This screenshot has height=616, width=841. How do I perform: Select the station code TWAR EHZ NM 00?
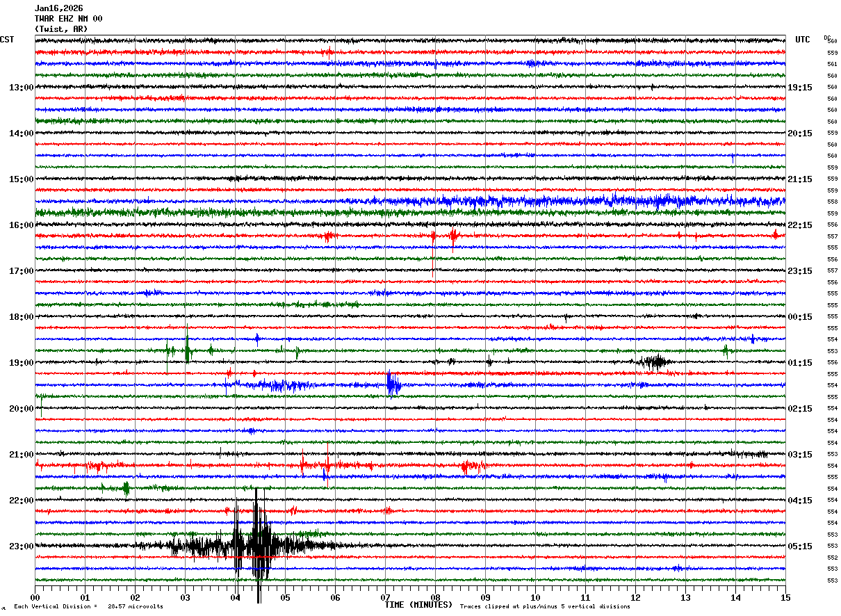click(69, 19)
